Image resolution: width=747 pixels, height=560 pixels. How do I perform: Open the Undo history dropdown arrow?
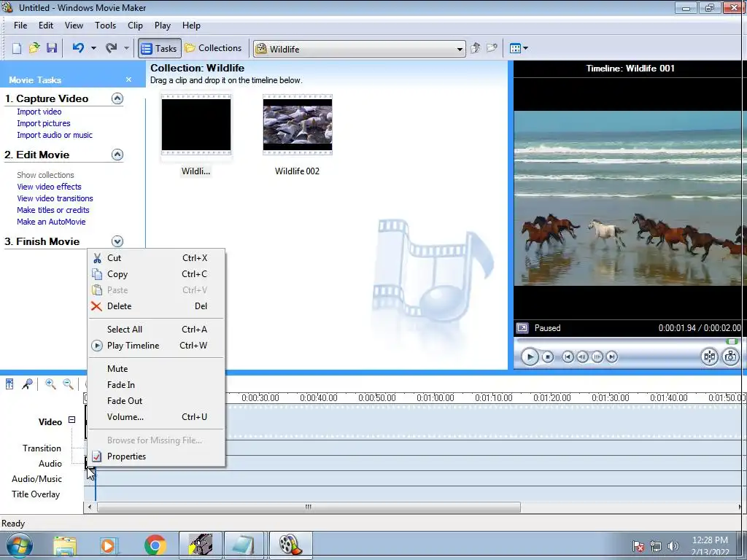pos(93,48)
